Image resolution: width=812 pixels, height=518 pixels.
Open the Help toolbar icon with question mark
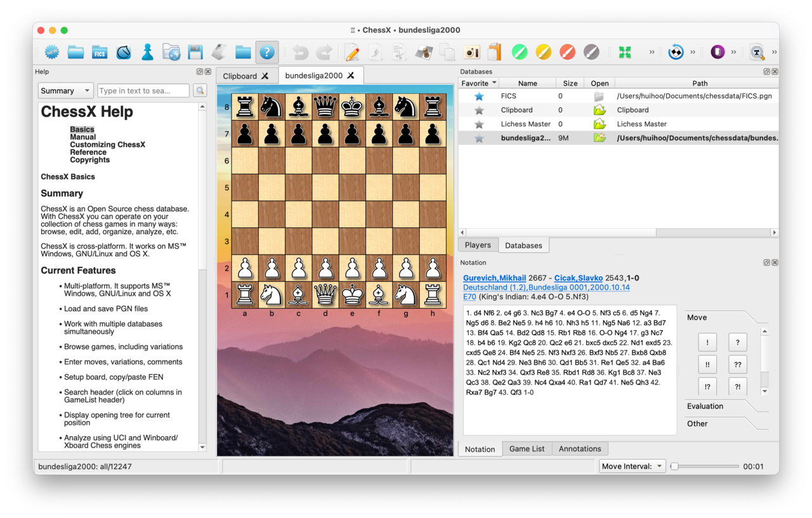(x=266, y=52)
